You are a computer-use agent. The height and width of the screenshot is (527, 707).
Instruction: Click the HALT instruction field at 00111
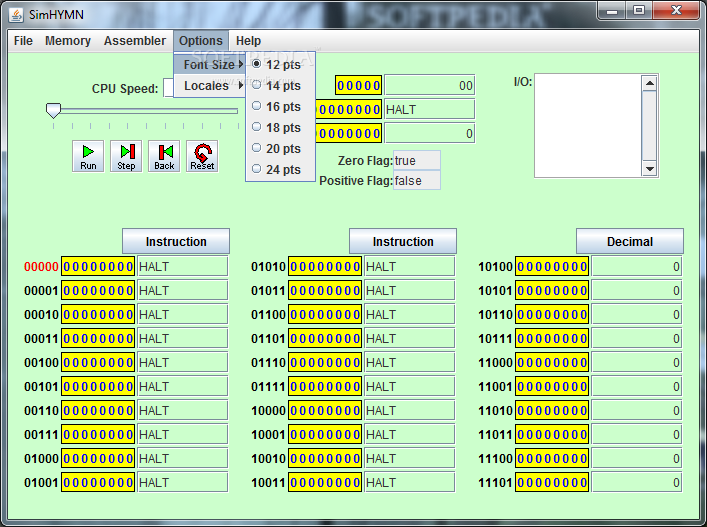click(183, 435)
